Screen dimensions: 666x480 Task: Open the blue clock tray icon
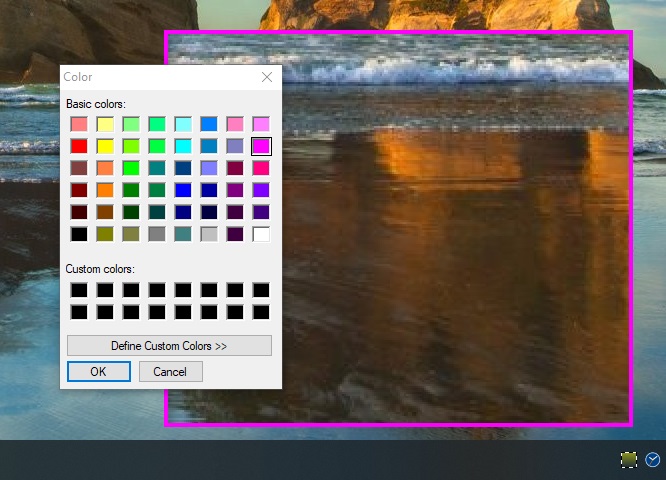(x=653, y=460)
